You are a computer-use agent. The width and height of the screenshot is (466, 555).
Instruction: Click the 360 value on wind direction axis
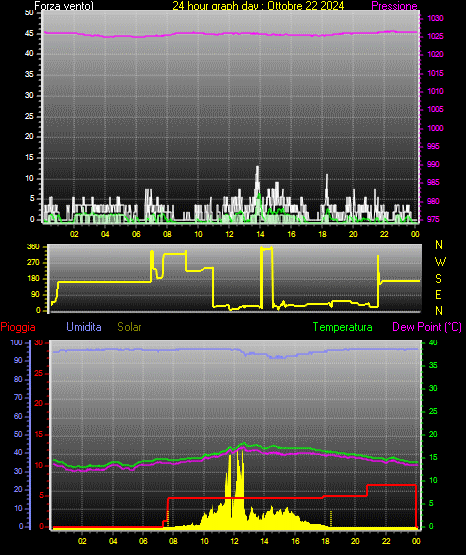(33, 247)
